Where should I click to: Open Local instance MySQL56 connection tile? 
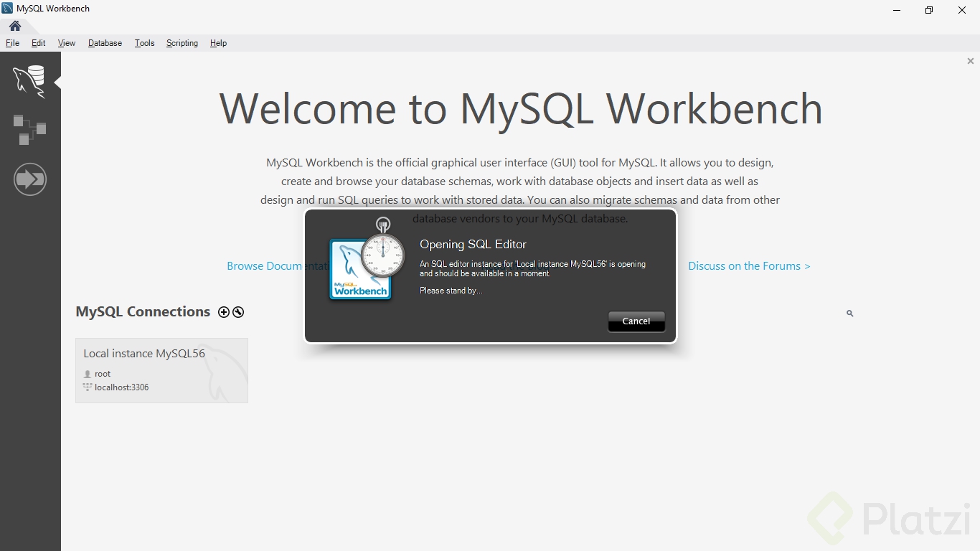pyautogui.click(x=162, y=370)
